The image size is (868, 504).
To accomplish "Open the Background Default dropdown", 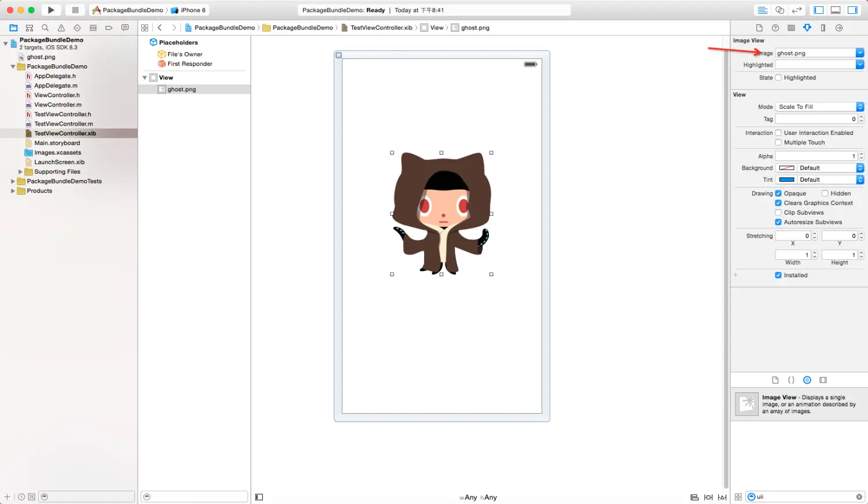I will (x=830, y=168).
